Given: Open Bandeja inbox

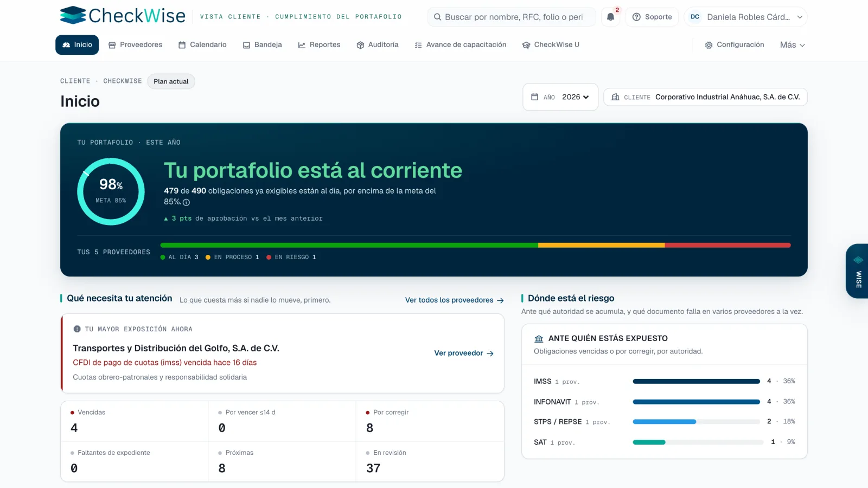Looking at the screenshot, I should (x=263, y=44).
